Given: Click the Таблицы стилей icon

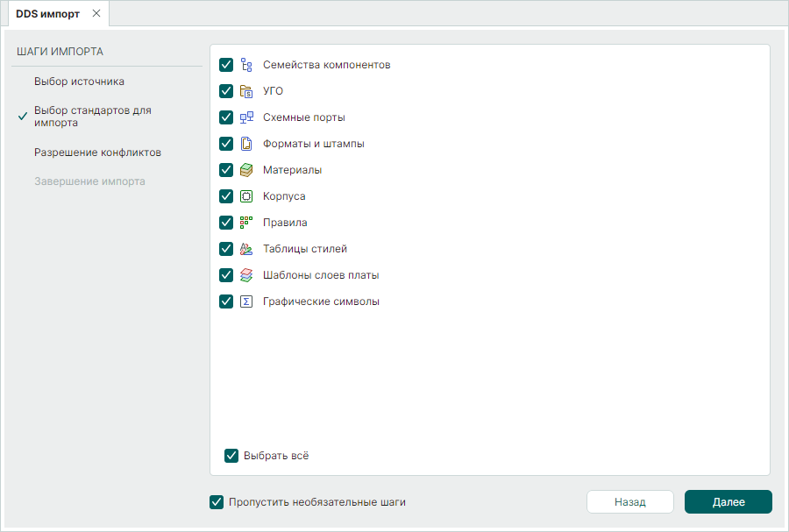Looking at the screenshot, I should click(246, 249).
